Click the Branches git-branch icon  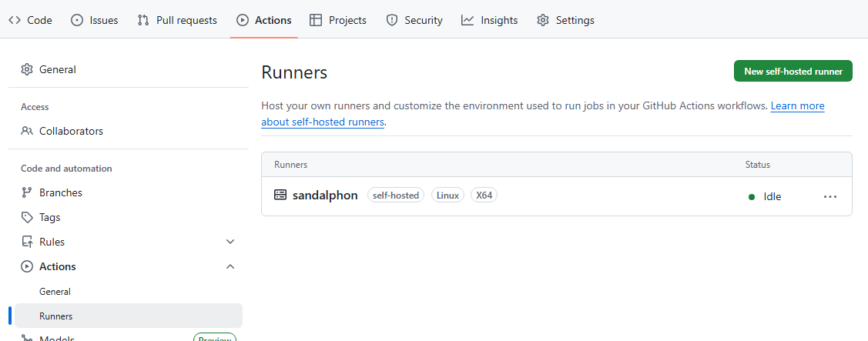[x=27, y=192]
